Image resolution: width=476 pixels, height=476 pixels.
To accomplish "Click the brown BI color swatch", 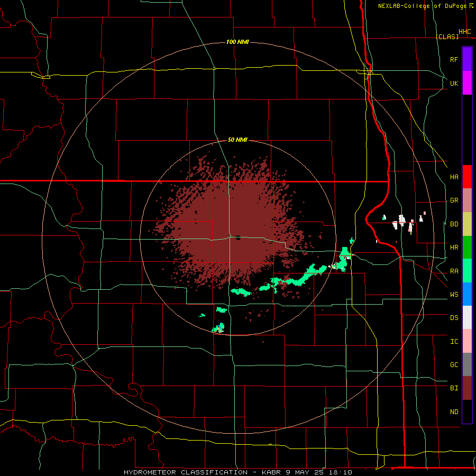I will click(467, 388).
